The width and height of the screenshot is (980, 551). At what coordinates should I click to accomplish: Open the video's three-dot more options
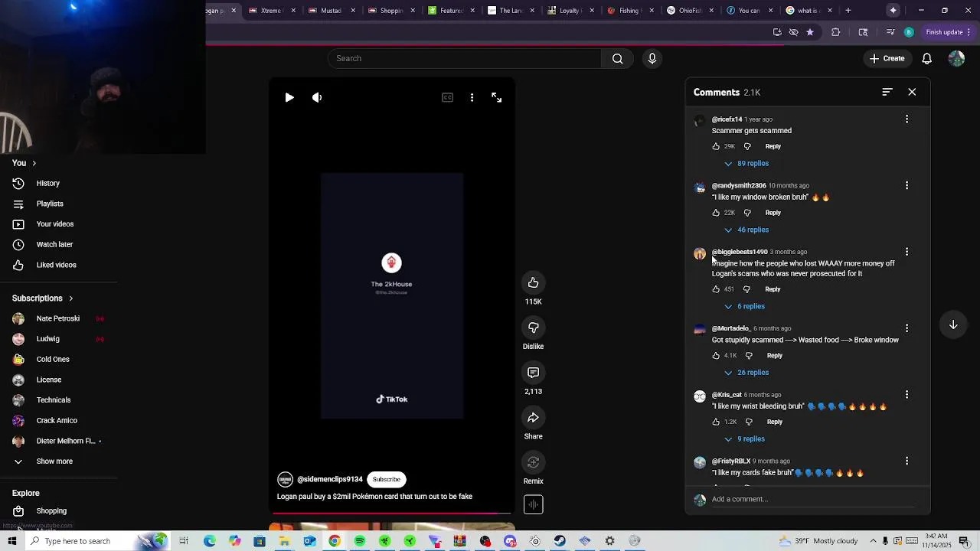click(x=472, y=97)
